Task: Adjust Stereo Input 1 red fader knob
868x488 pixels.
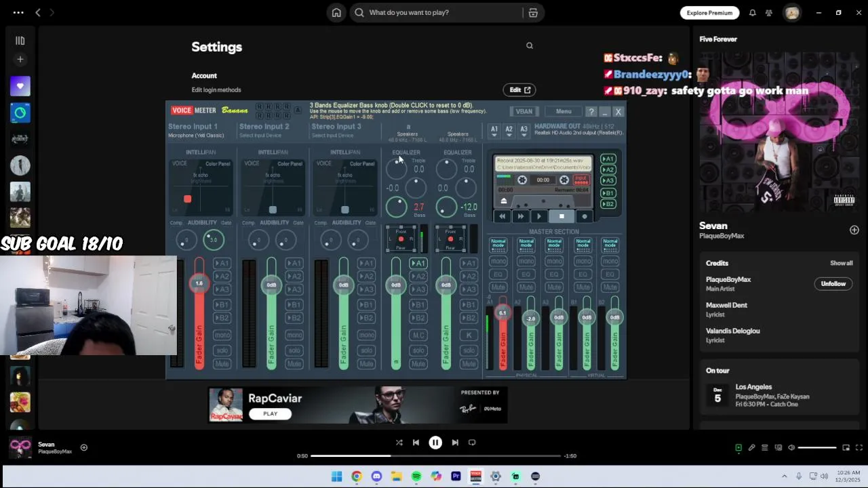Action: tap(199, 283)
